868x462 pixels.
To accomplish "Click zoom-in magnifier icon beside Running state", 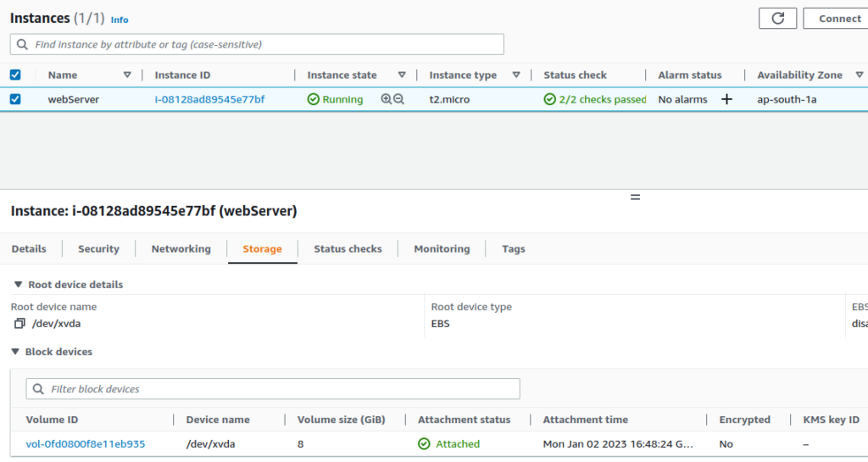I will pos(387,99).
